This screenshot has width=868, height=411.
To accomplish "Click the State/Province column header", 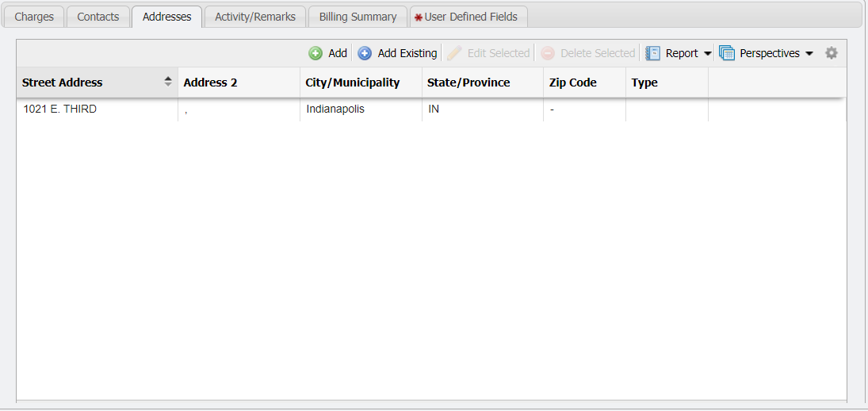I will pos(468,83).
